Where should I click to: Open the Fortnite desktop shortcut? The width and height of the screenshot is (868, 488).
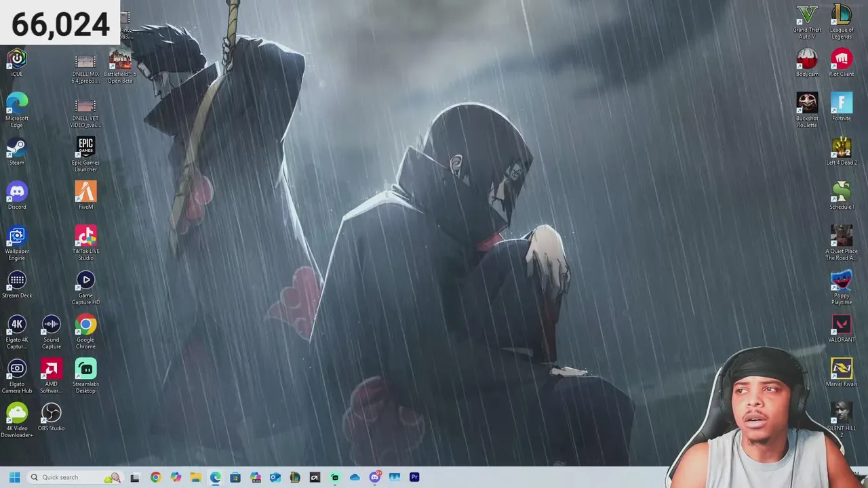pyautogui.click(x=842, y=107)
